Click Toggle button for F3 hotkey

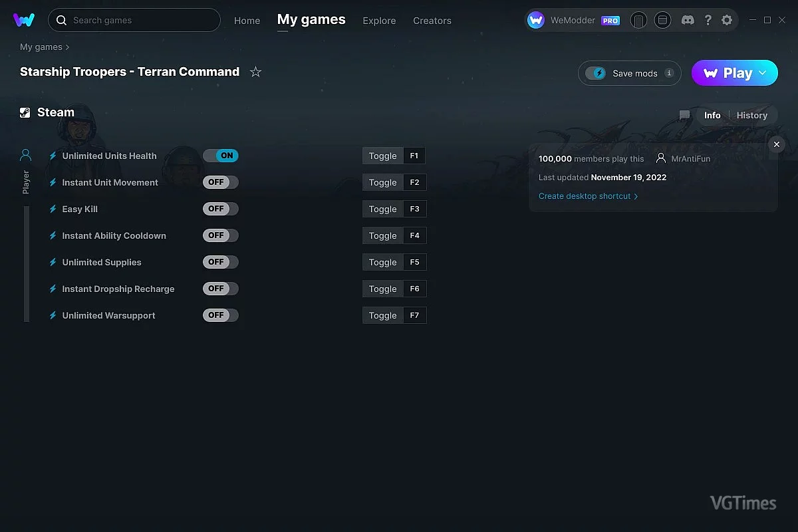382,209
